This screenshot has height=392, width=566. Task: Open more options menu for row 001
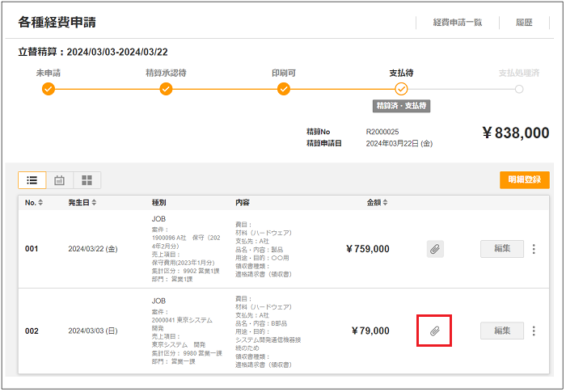click(x=534, y=249)
